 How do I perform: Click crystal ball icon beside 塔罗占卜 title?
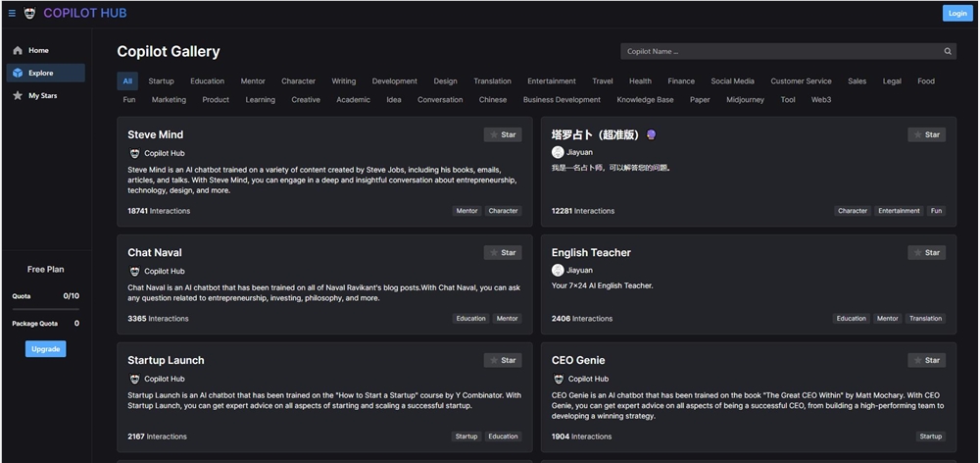point(651,134)
